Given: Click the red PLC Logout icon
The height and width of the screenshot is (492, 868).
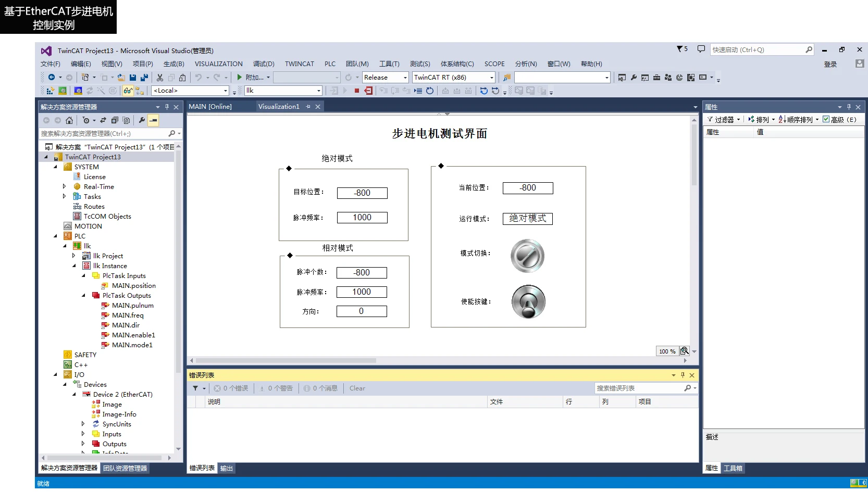Looking at the screenshot, I should coord(368,91).
